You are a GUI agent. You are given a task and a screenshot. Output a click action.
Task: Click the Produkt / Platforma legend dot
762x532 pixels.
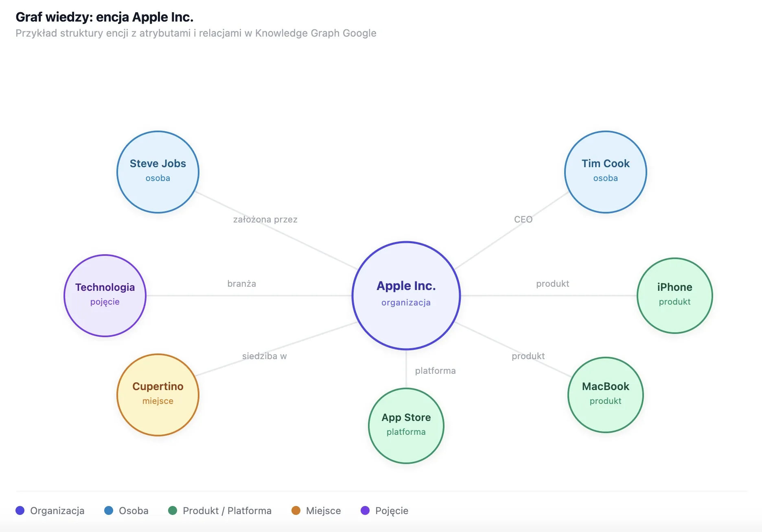click(x=173, y=510)
